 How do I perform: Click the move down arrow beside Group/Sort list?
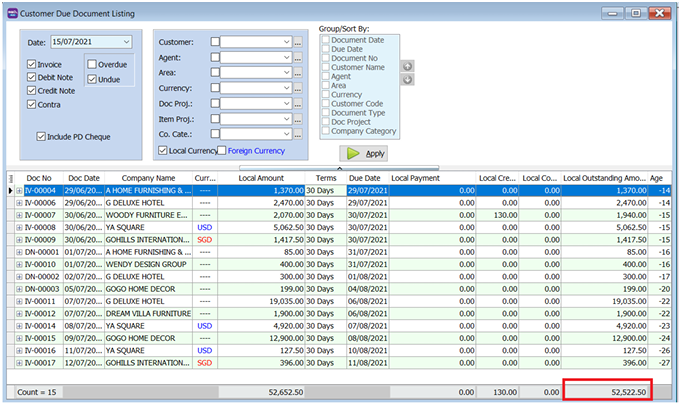point(407,80)
